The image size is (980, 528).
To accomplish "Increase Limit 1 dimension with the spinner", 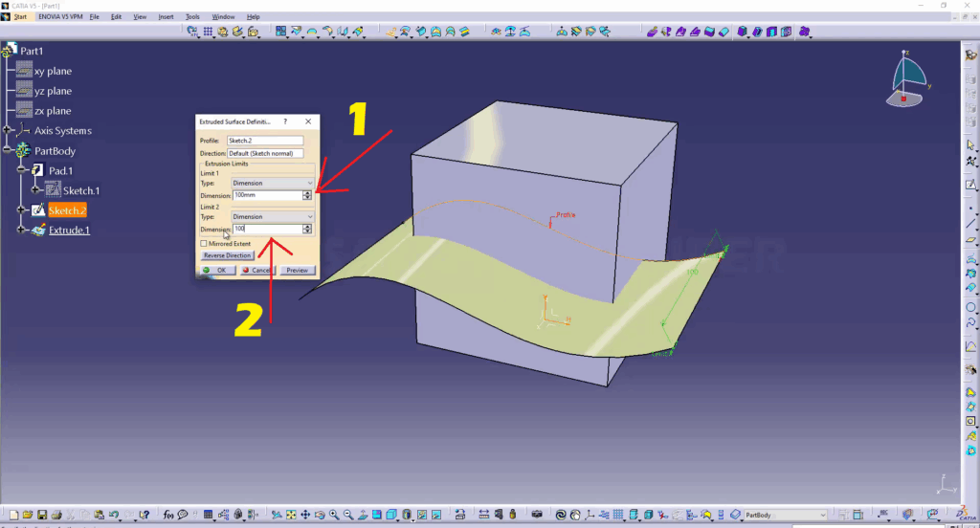I will pyautogui.click(x=307, y=193).
